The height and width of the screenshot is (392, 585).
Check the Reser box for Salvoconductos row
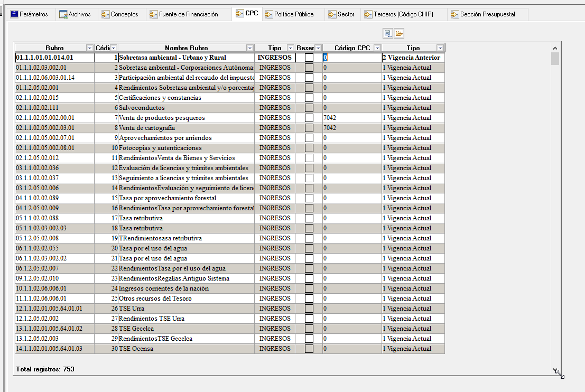pyautogui.click(x=309, y=108)
